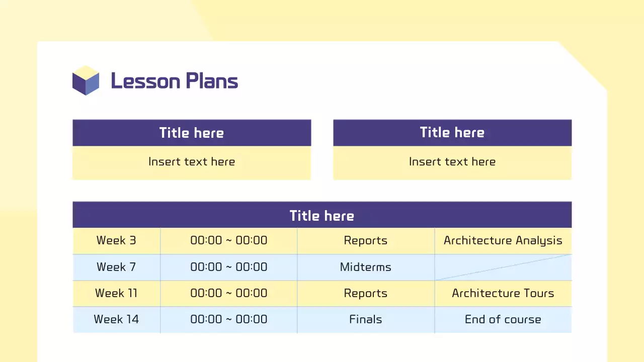This screenshot has height=362, width=644.
Task: Select the End of course cell
Action: [503, 319]
